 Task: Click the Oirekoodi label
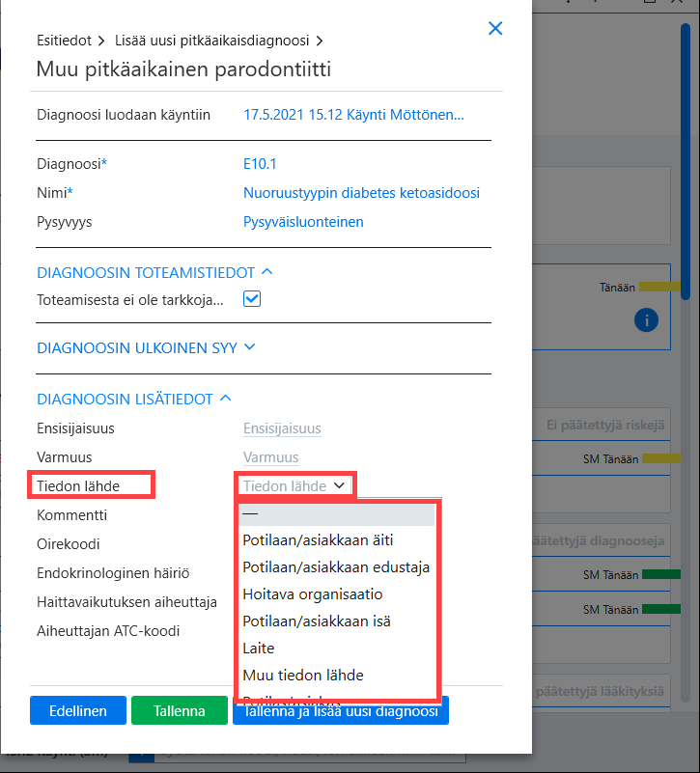tap(69, 544)
